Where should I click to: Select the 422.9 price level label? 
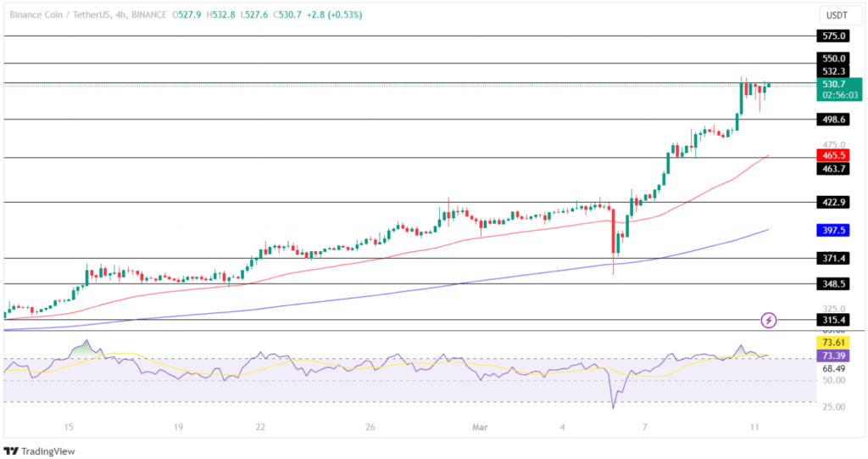coord(833,202)
